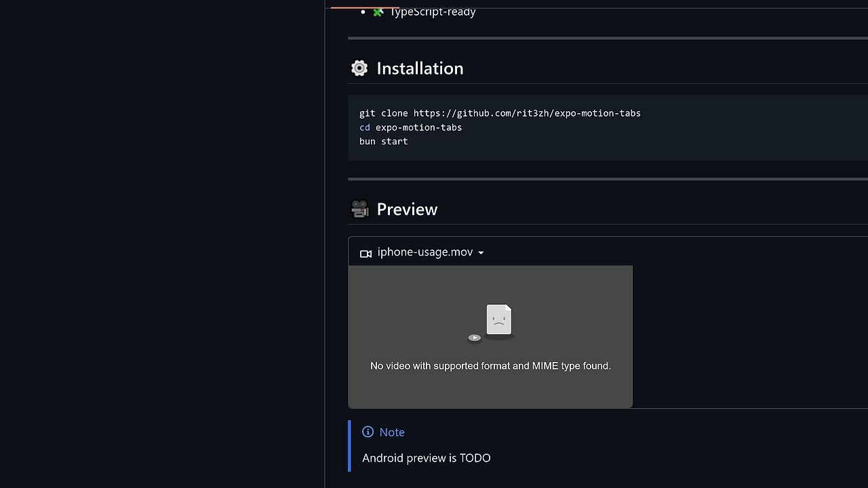
Task: Click the iphone-usage.mov file name
Action: tap(425, 252)
